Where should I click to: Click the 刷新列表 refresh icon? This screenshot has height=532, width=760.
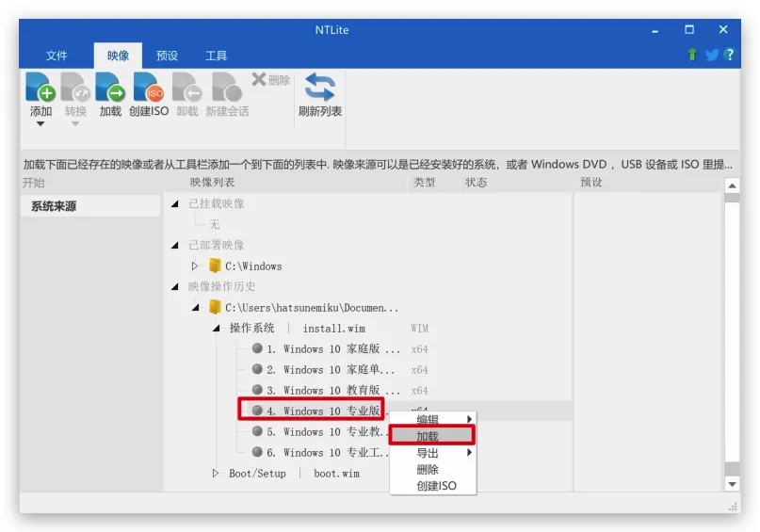pos(320,88)
